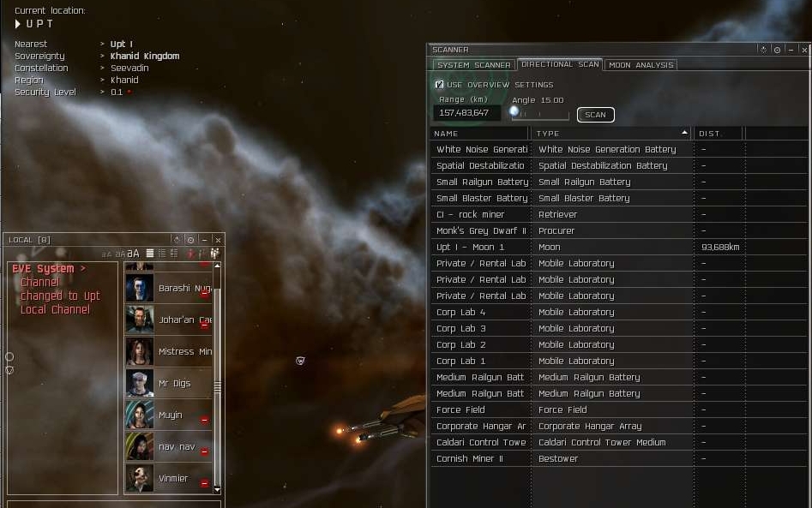Open Barashi's character portrait
The width and height of the screenshot is (812, 508).
tap(140, 288)
